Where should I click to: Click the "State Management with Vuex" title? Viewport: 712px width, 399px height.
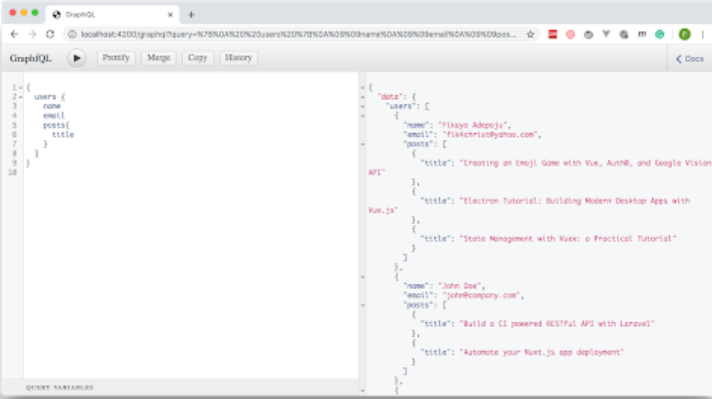click(x=568, y=238)
